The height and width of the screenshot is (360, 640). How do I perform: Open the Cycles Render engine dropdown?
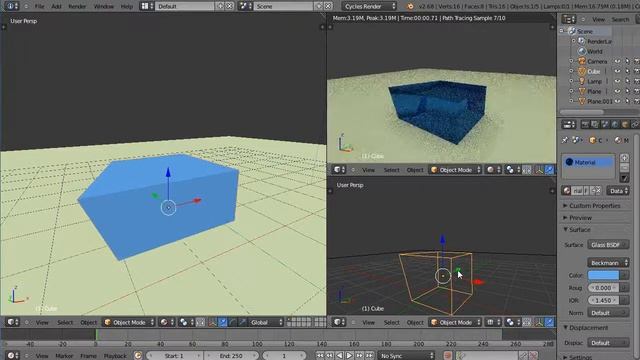coord(369,6)
